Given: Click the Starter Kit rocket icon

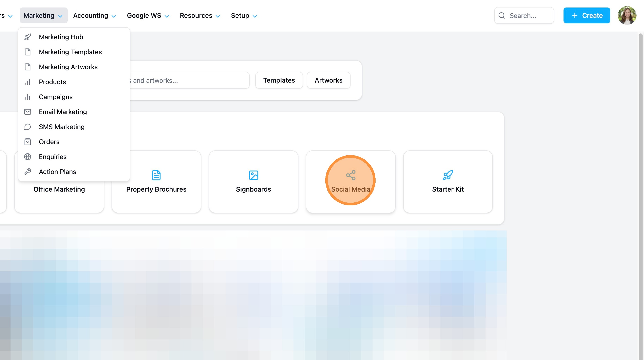Looking at the screenshot, I should (x=448, y=175).
